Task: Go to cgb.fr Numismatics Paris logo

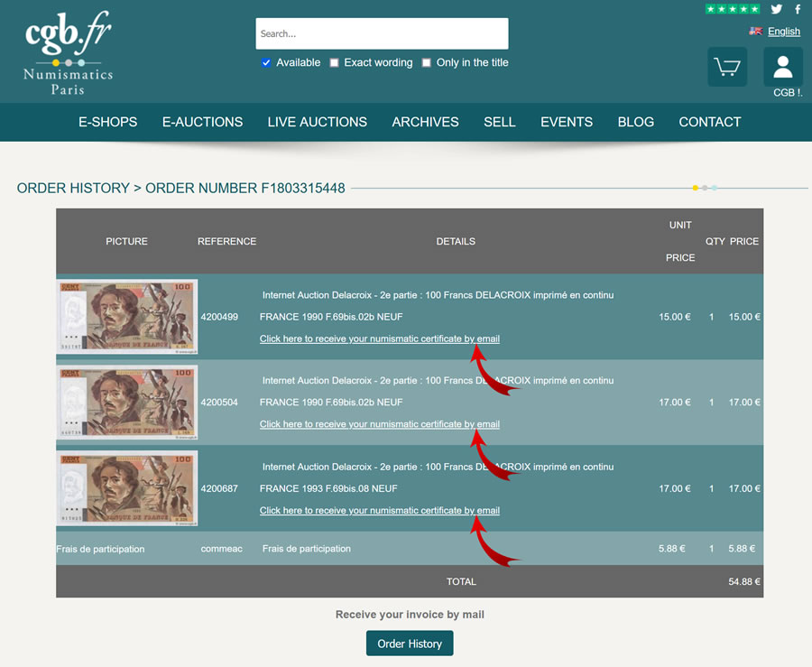Action: point(68,53)
